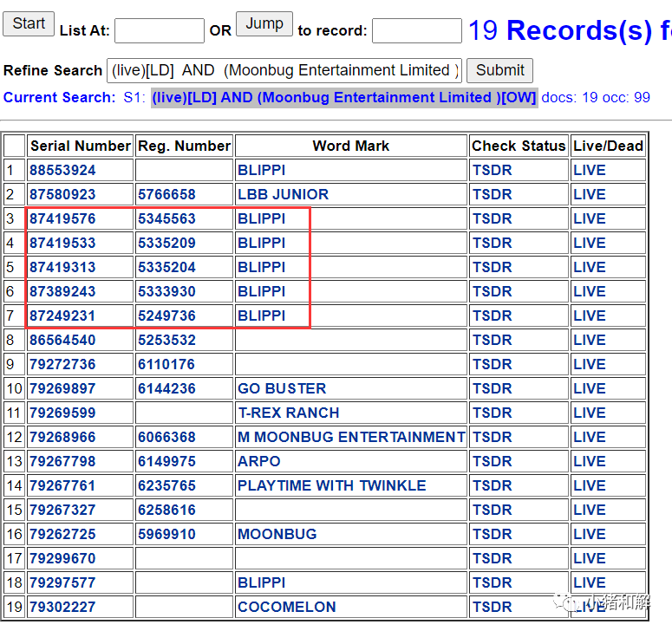Open serial number 79267327
672x631 pixels.
[x=62, y=511]
